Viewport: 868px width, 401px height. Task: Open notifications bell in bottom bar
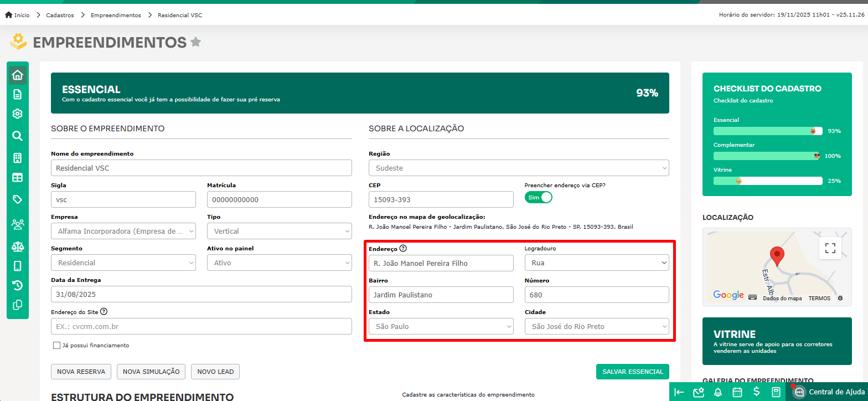pyautogui.click(x=718, y=392)
